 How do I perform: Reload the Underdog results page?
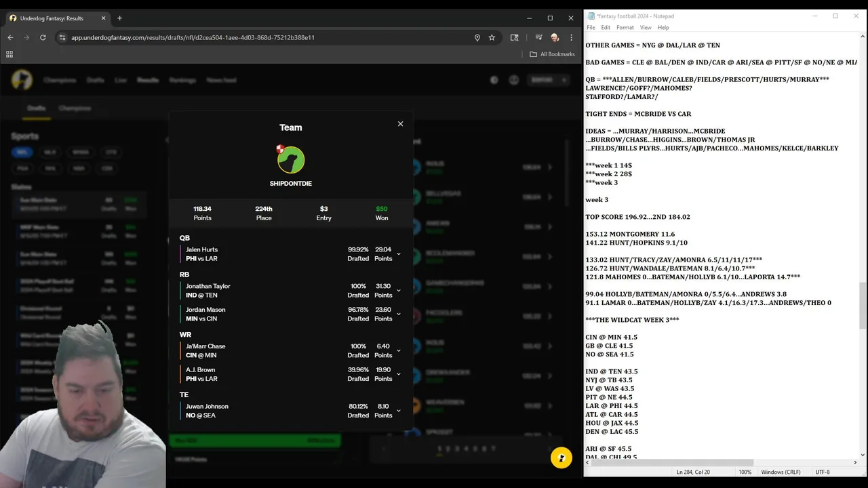tap(43, 38)
